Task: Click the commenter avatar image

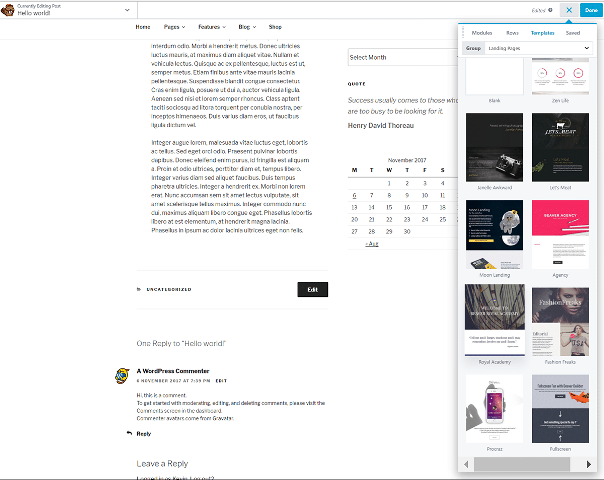Action: (122, 376)
